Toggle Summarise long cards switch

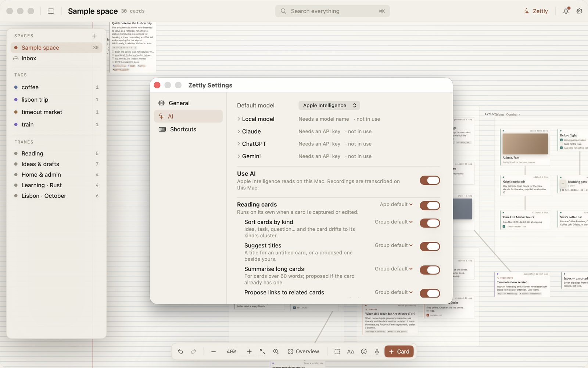(430, 270)
